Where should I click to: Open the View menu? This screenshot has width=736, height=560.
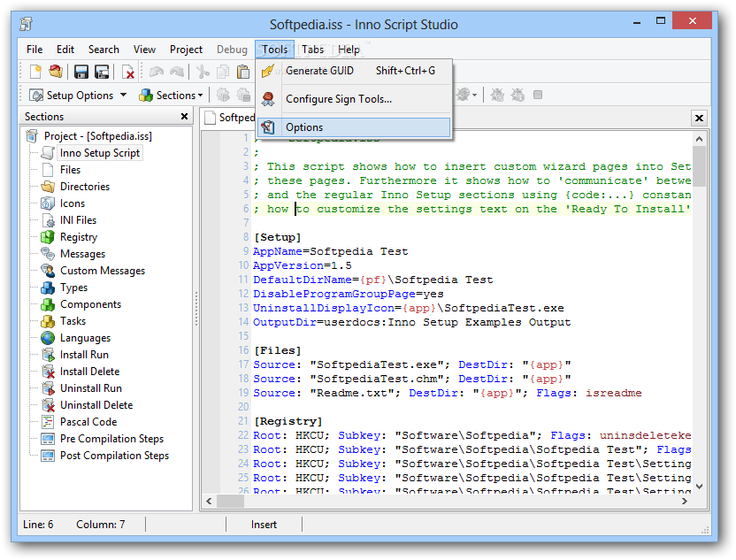(144, 50)
